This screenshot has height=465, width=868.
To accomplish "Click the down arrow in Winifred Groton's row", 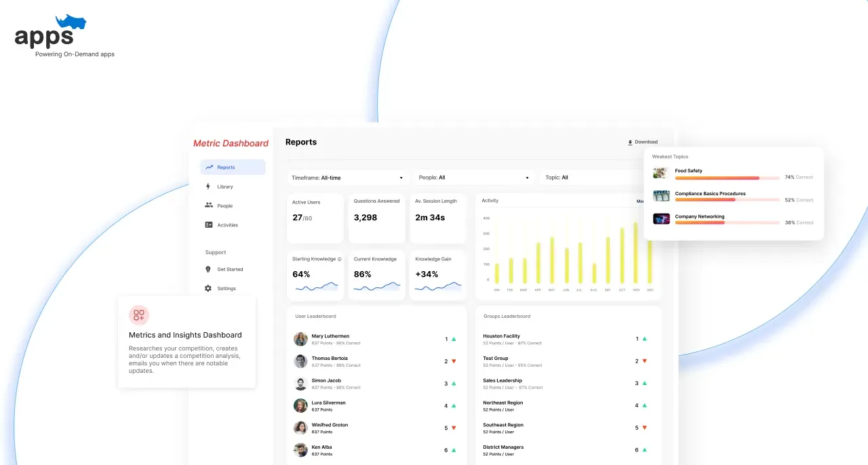I will pyautogui.click(x=454, y=428).
